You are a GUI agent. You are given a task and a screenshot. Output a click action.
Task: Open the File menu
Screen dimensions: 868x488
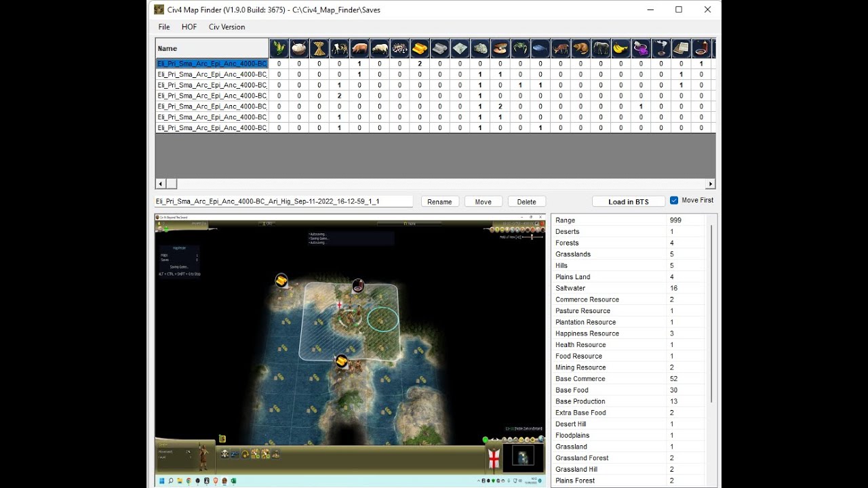pyautogui.click(x=164, y=27)
